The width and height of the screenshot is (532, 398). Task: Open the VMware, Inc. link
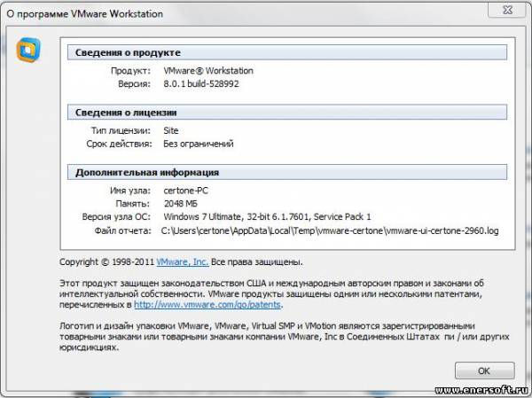tap(183, 262)
